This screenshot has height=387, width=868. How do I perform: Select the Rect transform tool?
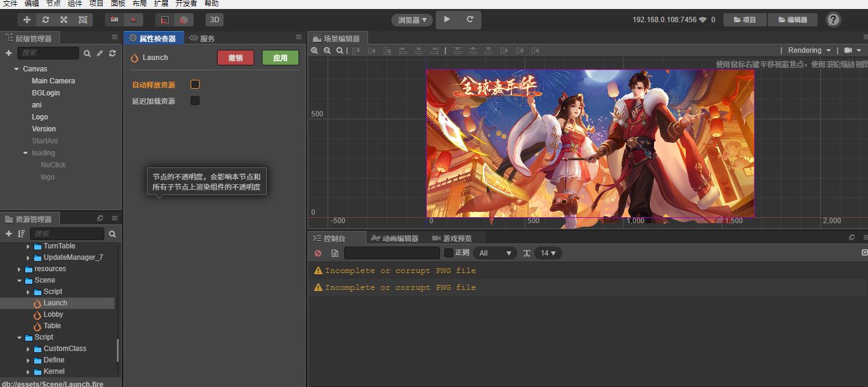coord(82,20)
